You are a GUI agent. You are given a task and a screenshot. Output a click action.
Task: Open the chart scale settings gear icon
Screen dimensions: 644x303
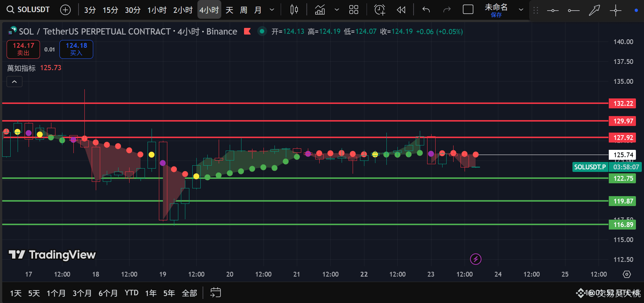click(x=627, y=274)
